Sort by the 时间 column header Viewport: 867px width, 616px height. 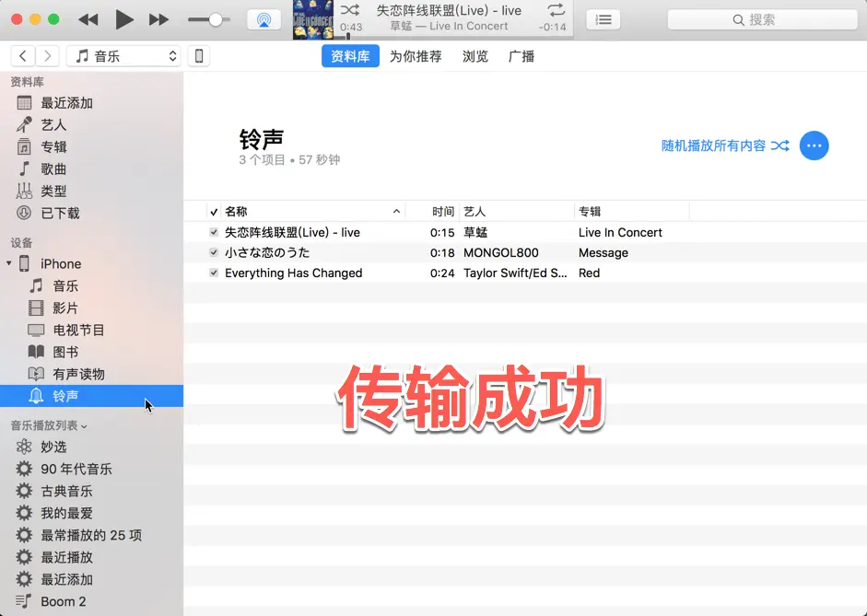point(443,212)
